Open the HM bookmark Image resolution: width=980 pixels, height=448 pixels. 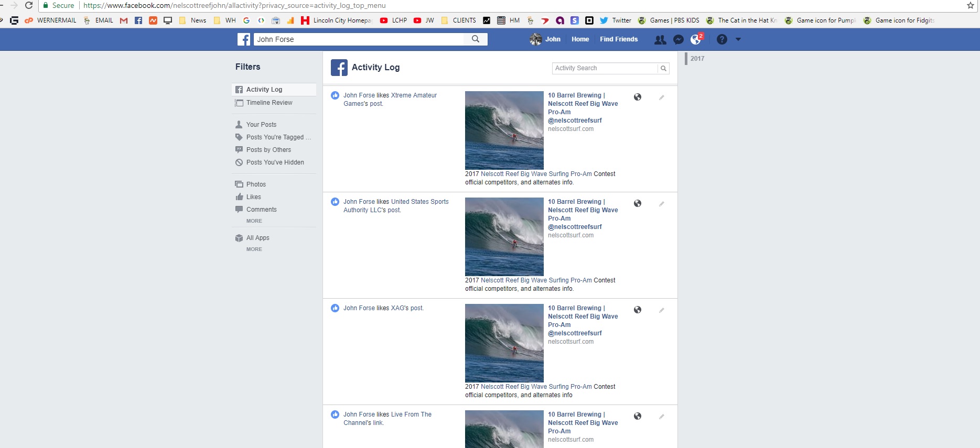tap(508, 20)
